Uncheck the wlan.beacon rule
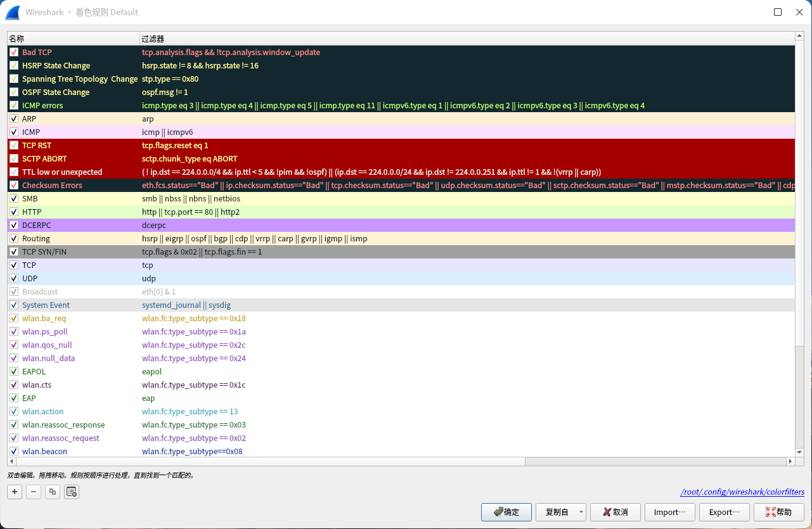Image resolution: width=812 pixels, height=529 pixels. 14,452
